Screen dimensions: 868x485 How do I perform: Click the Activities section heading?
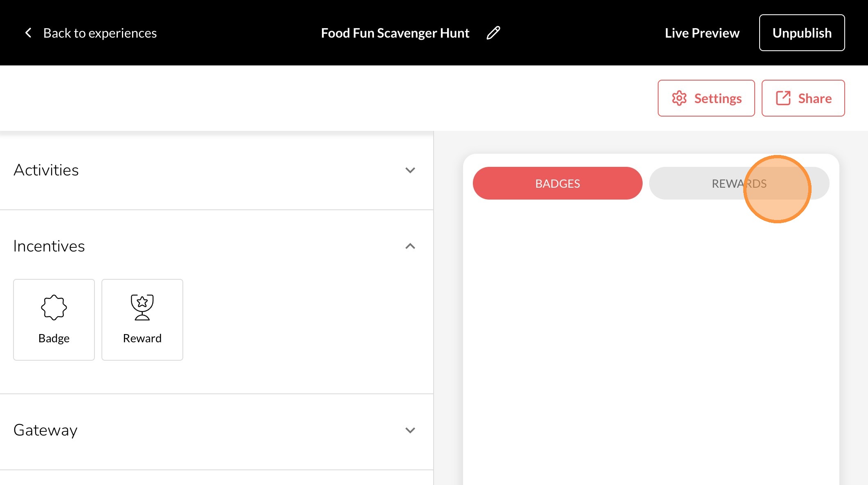coord(46,170)
